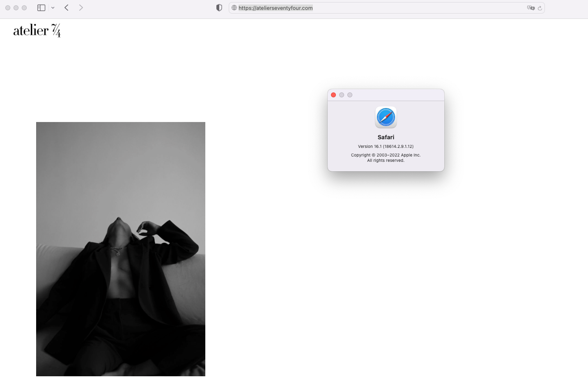Open the sidebar view options chevron

[53, 7]
